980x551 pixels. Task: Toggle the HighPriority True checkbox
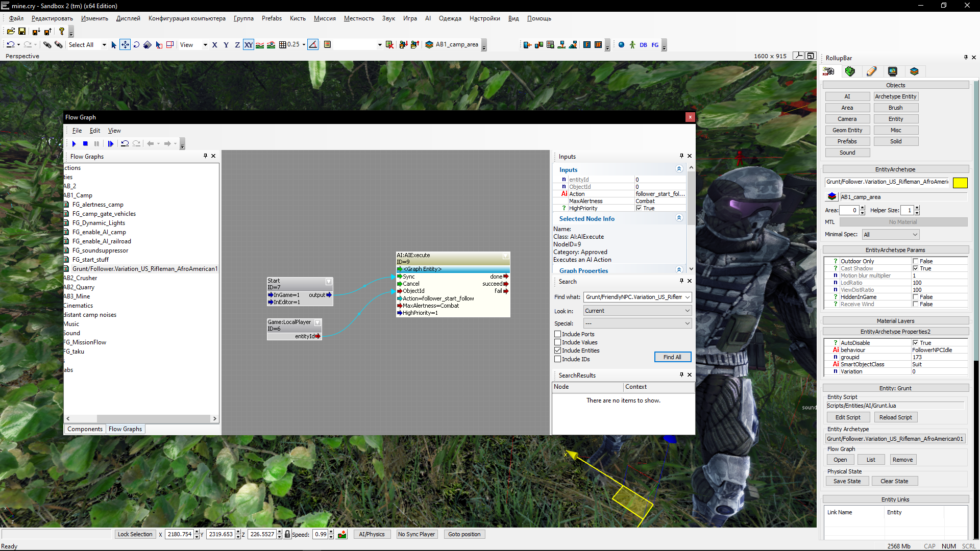click(x=639, y=208)
